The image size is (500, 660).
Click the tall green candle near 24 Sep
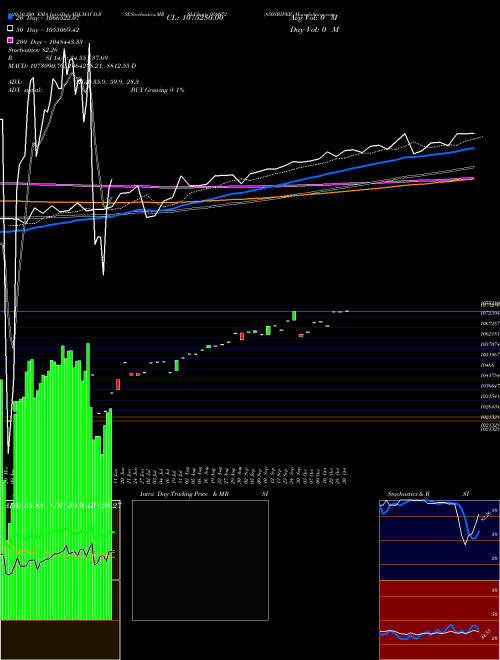[x=294, y=316]
